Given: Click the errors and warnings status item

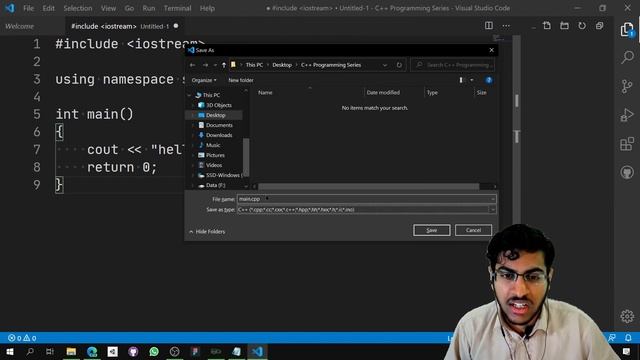Looking at the screenshot, I should coord(22,338).
